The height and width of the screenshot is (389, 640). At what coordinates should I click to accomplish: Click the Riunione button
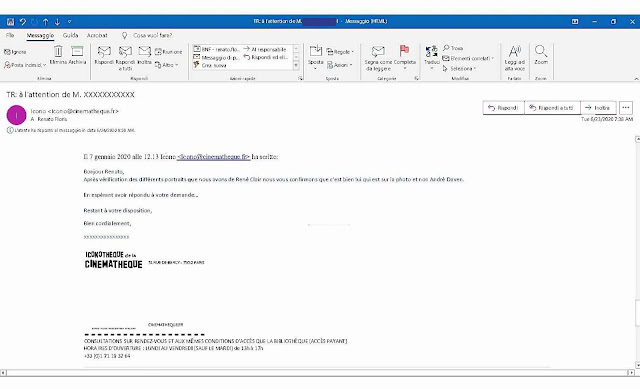(169, 52)
